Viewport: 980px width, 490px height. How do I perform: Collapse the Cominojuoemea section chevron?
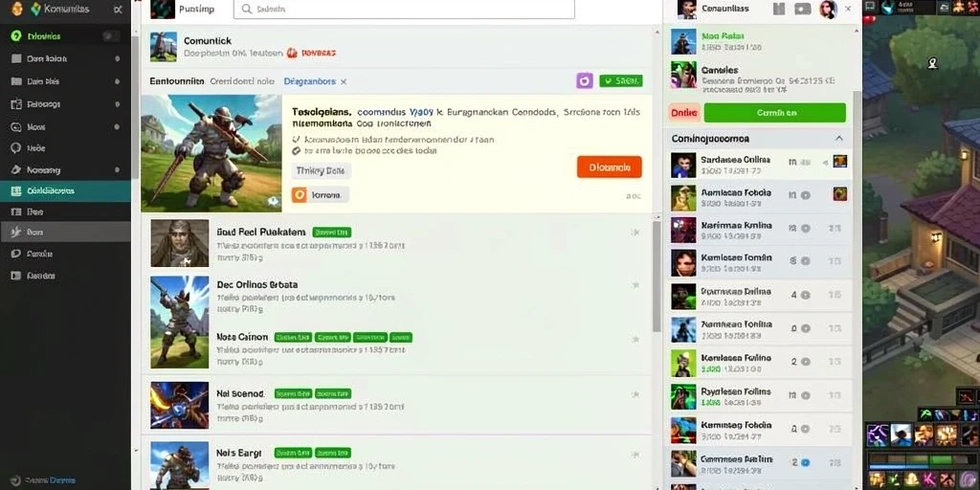pyautogui.click(x=838, y=139)
